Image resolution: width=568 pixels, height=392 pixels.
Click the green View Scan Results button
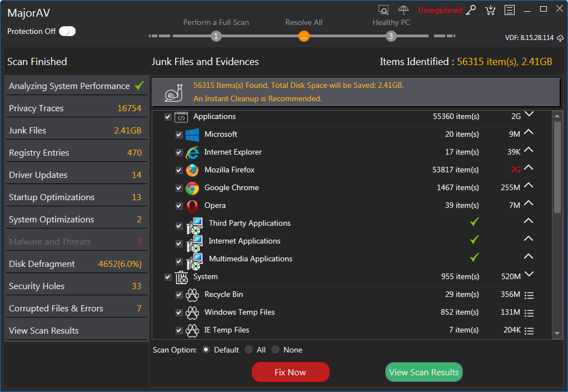[x=424, y=372]
